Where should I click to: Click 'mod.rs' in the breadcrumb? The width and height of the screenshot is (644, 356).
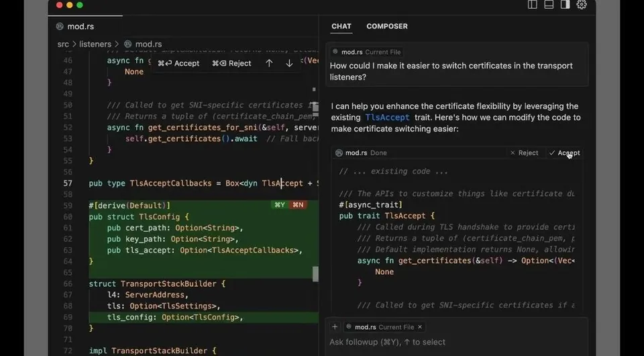148,44
